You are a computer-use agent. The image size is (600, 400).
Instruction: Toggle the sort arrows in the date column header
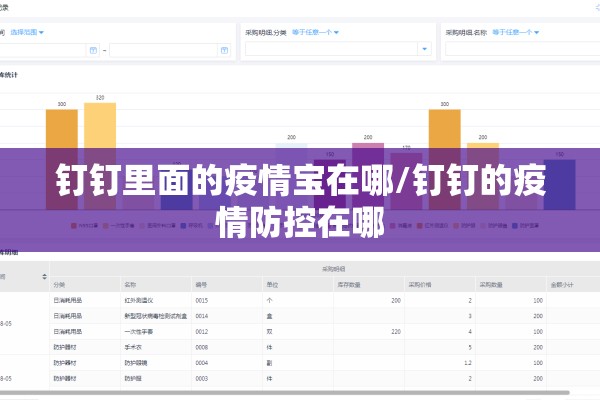click(44, 276)
